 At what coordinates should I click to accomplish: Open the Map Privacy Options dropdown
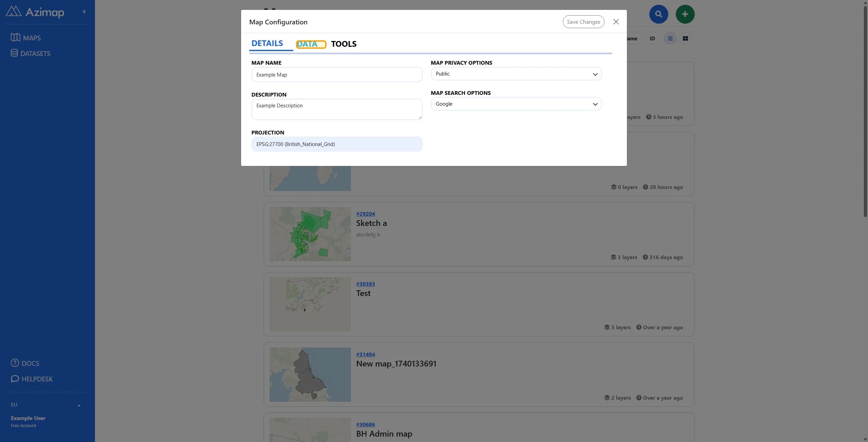point(516,74)
